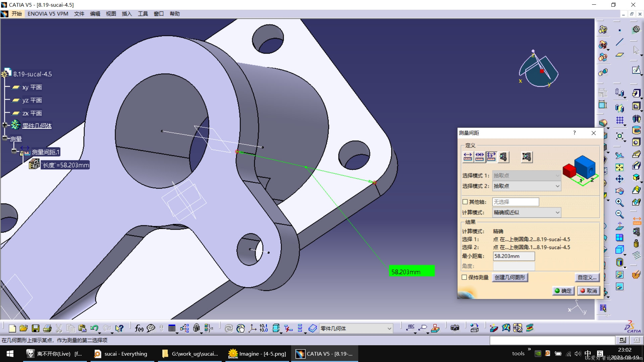Click the Plane tool icon
Image resolution: width=644 pixels, height=362 pixels.
tap(620, 55)
